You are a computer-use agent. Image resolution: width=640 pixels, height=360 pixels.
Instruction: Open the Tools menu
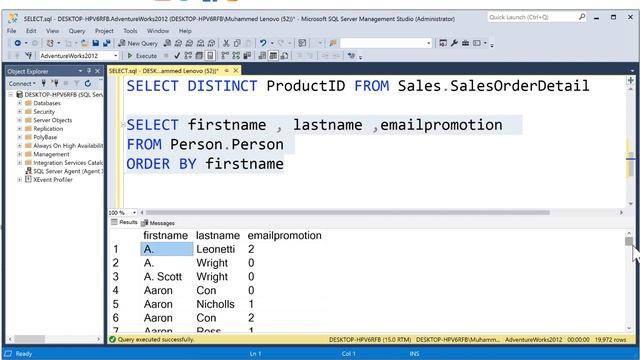pos(130,31)
